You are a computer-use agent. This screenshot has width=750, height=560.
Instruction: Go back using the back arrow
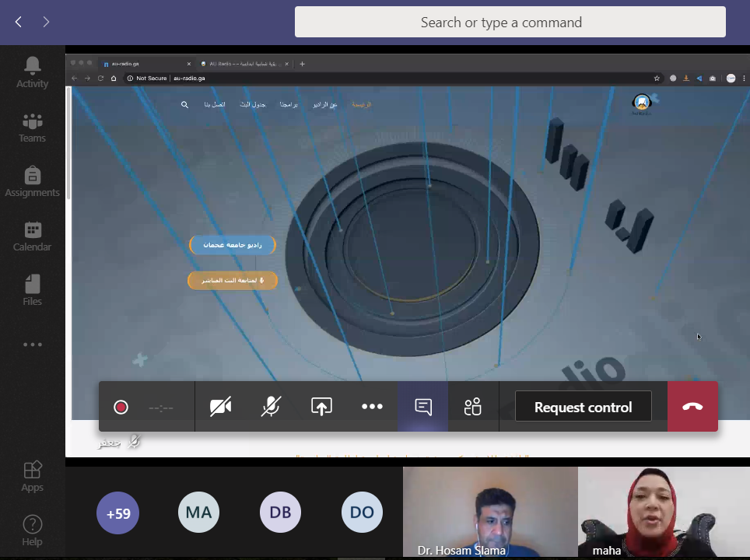[19, 22]
